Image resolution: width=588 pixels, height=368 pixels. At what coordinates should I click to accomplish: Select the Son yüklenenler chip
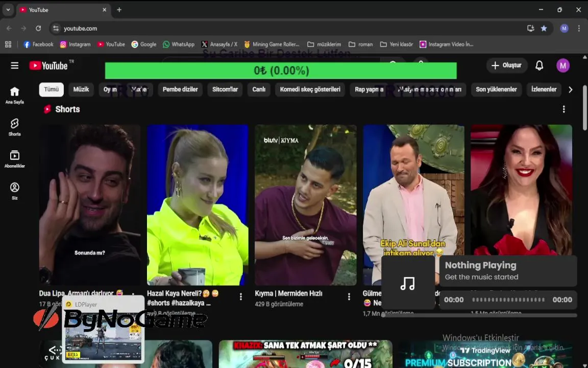pyautogui.click(x=496, y=89)
